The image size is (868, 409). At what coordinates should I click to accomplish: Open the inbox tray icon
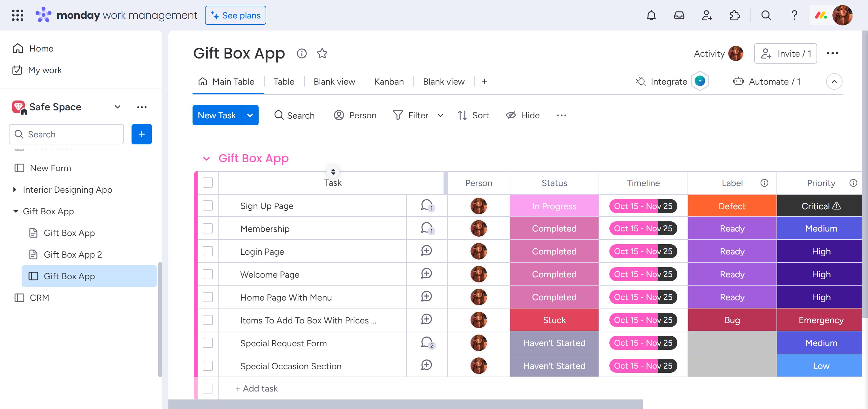(x=679, y=16)
